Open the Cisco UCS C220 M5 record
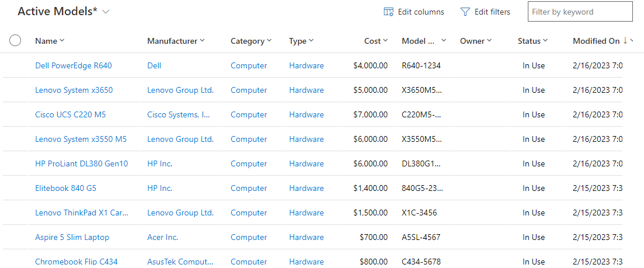The height and width of the screenshot is (268, 644). click(71, 114)
